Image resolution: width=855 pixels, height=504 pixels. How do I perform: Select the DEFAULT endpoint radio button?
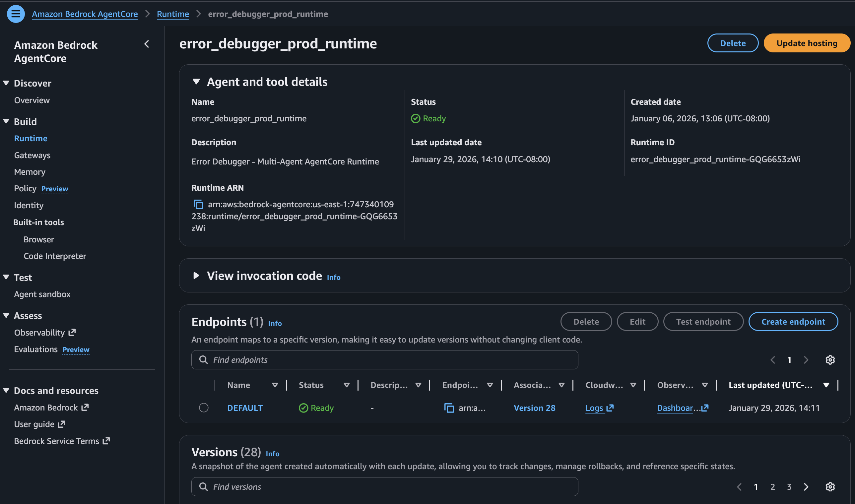click(204, 408)
